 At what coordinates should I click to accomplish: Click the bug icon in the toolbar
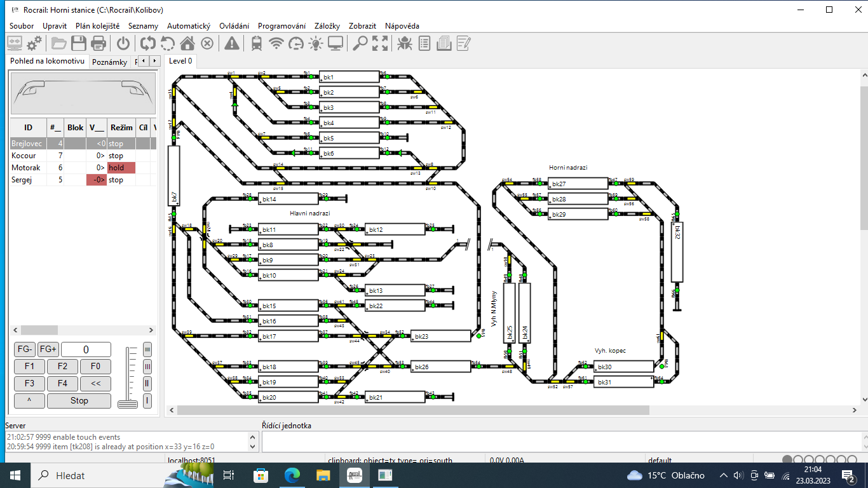(x=405, y=43)
